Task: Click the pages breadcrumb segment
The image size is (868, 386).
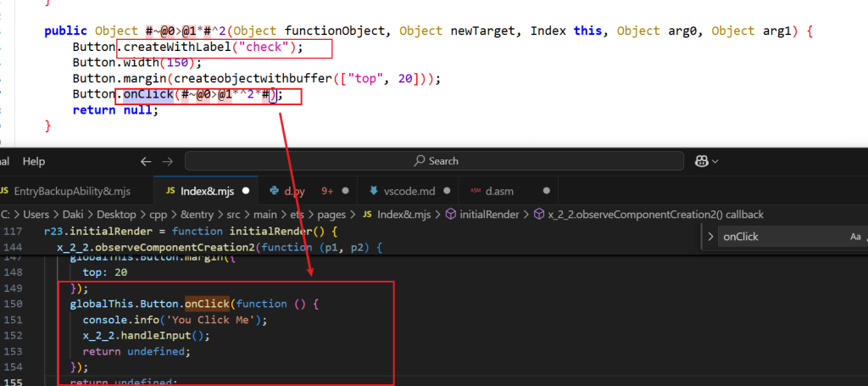Action: pyautogui.click(x=333, y=215)
